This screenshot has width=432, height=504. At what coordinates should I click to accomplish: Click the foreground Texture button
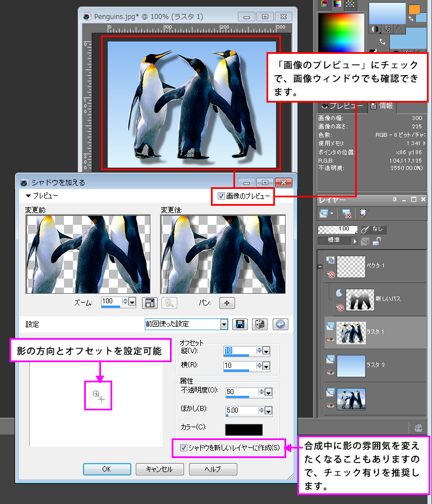click(x=387, y=29)
